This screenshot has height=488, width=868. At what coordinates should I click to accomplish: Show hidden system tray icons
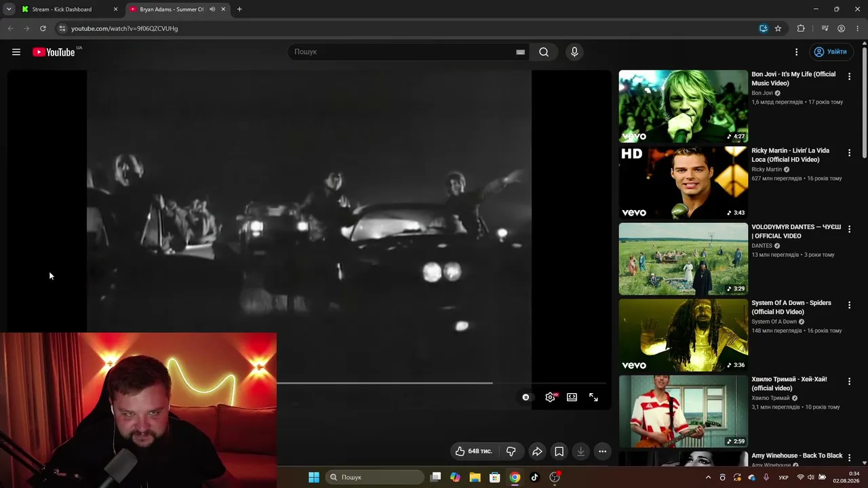[x=709, y=477]
